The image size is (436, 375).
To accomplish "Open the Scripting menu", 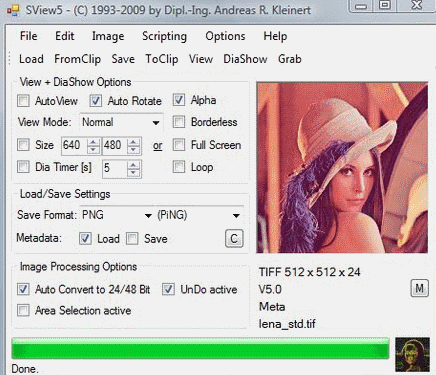I will point(164,36).
